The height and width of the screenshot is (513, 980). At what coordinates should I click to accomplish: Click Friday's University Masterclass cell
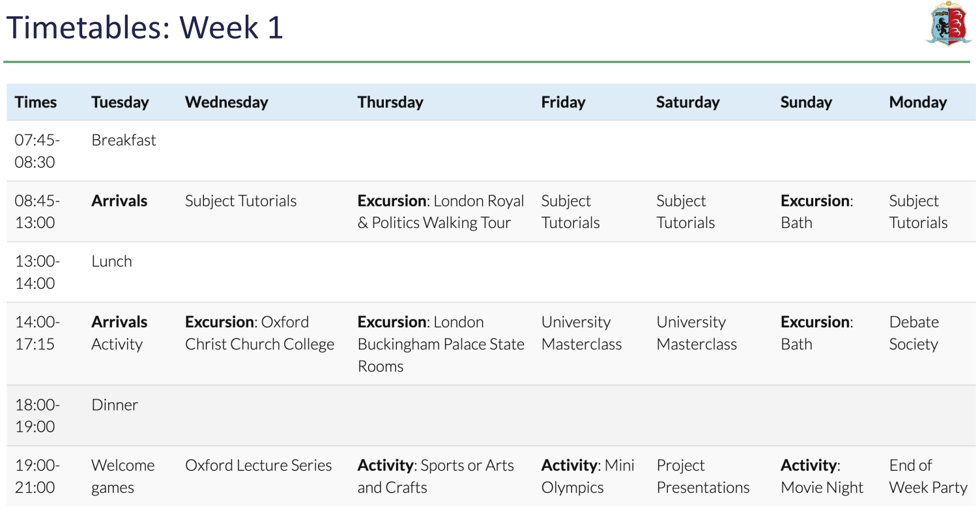tap(582, 333)
